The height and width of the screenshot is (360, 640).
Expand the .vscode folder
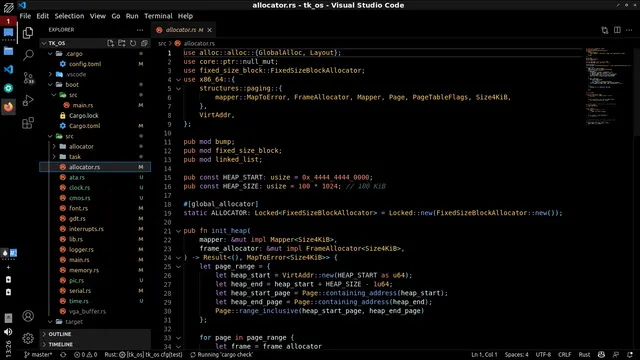(x=50, y=74)
